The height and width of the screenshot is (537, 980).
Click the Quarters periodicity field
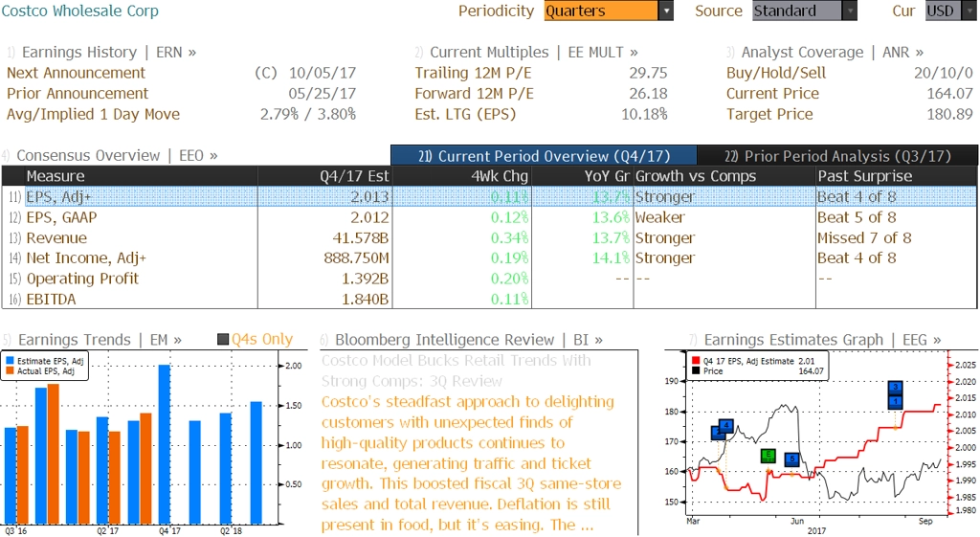click(601, 11)
